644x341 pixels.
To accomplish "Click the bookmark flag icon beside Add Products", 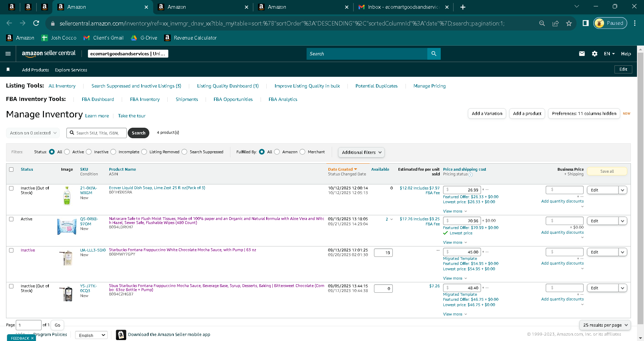I will 8,69.
